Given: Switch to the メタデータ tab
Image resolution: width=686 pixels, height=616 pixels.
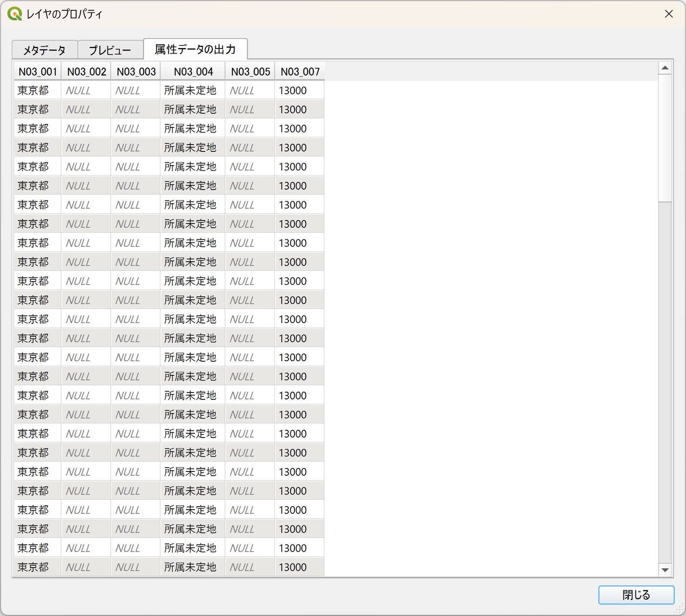Looking at the screenshot, I should (45, 50).
